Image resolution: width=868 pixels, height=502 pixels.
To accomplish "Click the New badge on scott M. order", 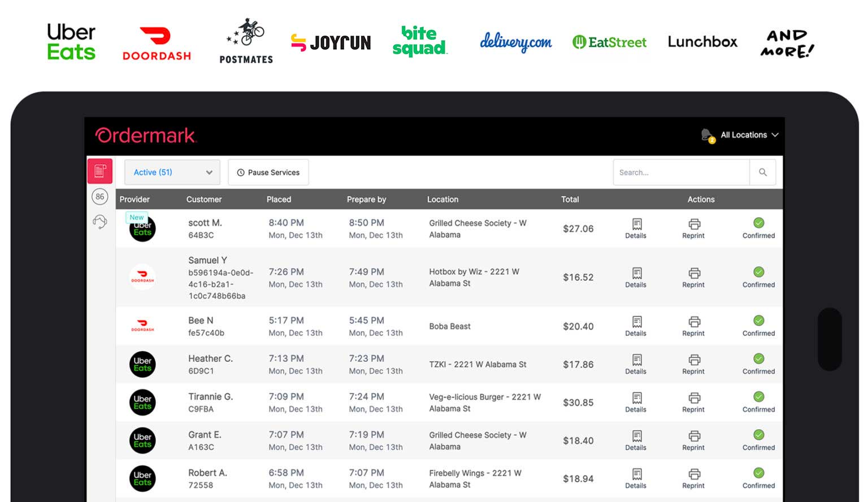I will (x=137, y=217).
